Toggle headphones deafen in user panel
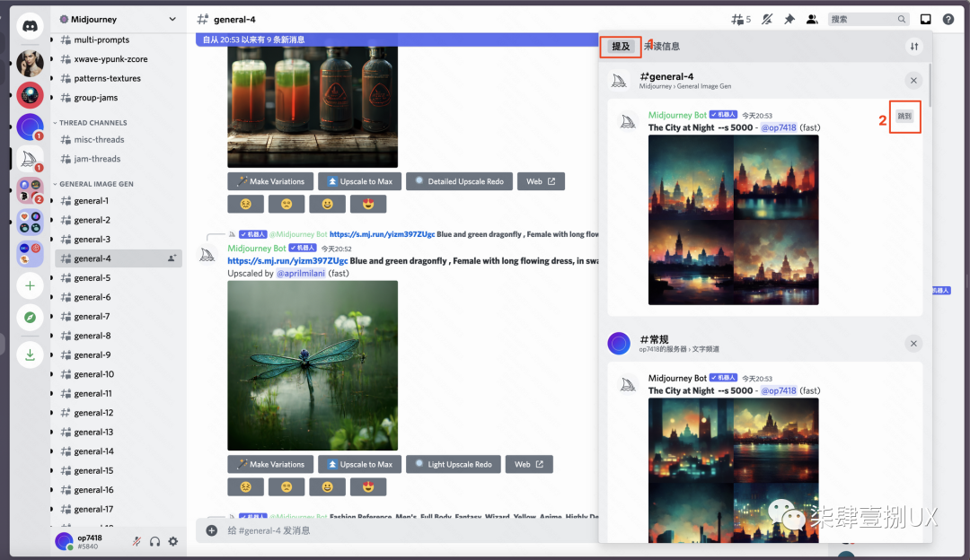 154,541
